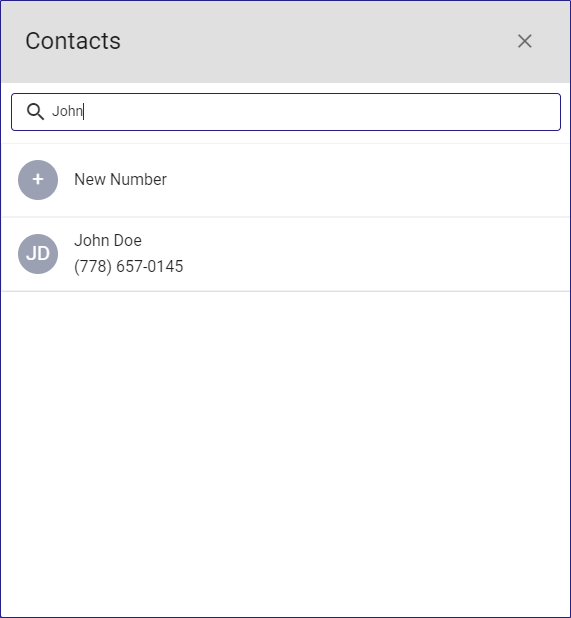Choose the New Number option
571x618 pixels.
coord(285,180)
